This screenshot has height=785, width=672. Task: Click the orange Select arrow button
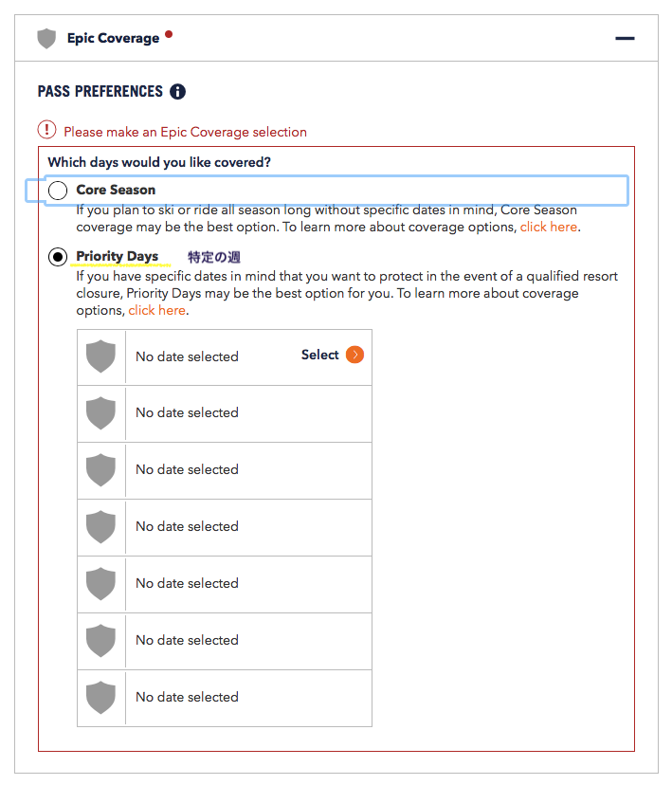[x=354, y=356]
